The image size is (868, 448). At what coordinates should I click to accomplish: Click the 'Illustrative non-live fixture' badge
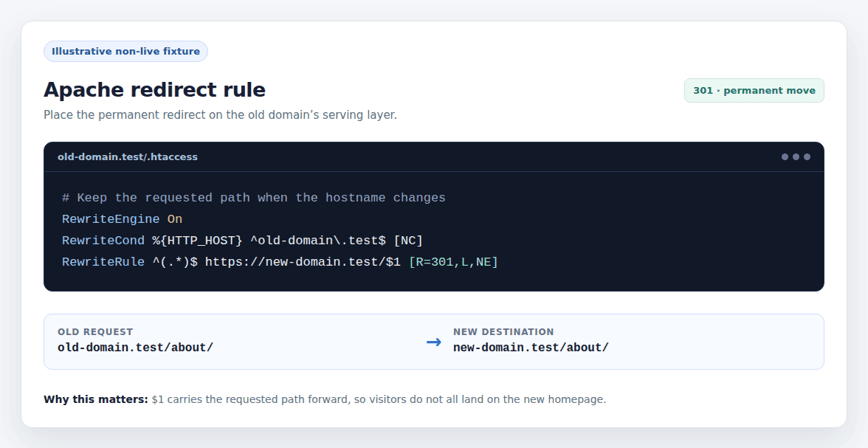[125, 52]
